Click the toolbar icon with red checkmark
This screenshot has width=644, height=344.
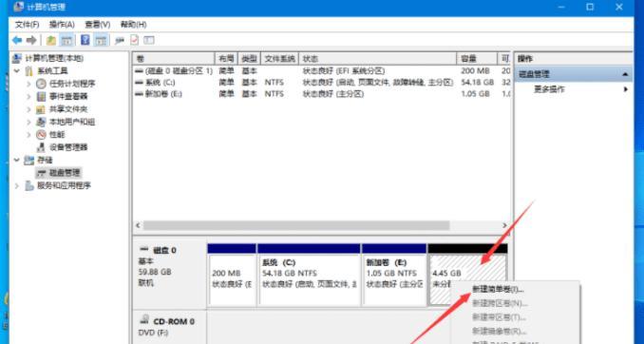click(x=134, y=40)
